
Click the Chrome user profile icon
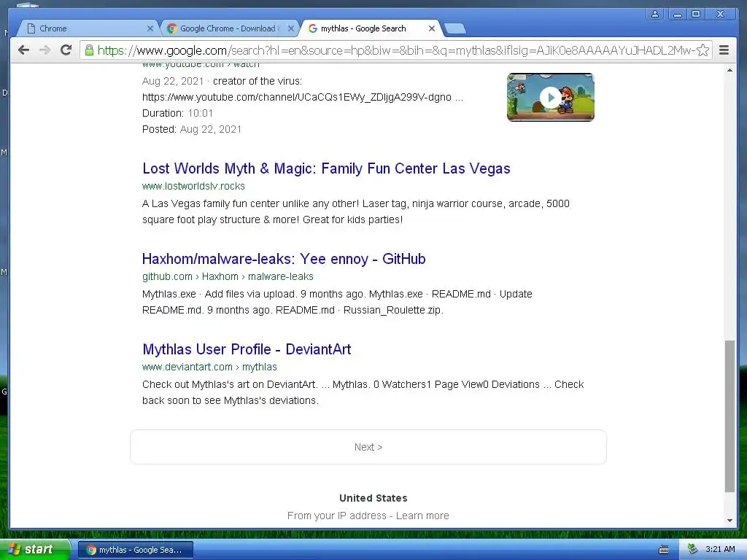click(655, 15)
